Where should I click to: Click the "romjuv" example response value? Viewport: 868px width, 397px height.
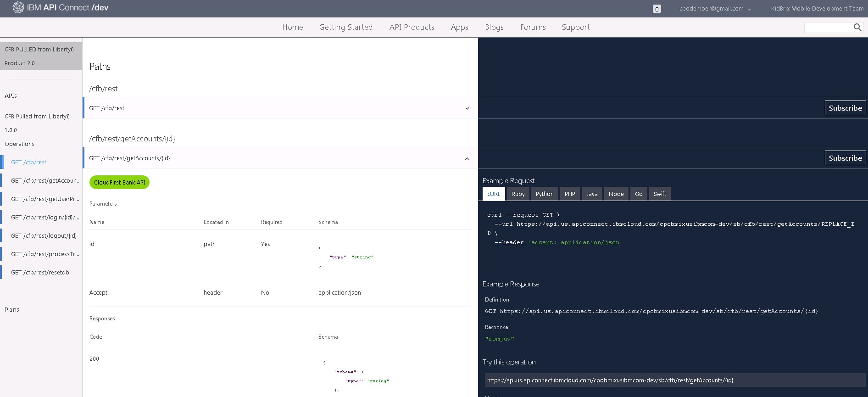click(x=499, y=339)
